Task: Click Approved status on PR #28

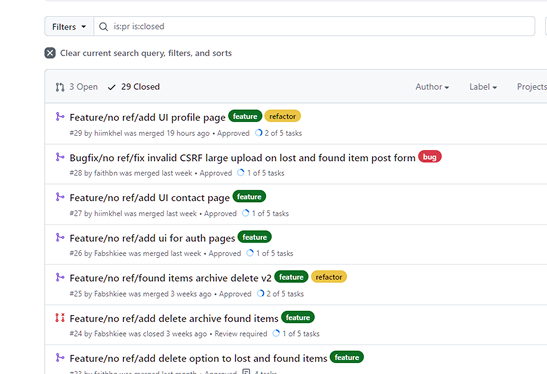Action: pyautogui.click(x=216, y=173)
